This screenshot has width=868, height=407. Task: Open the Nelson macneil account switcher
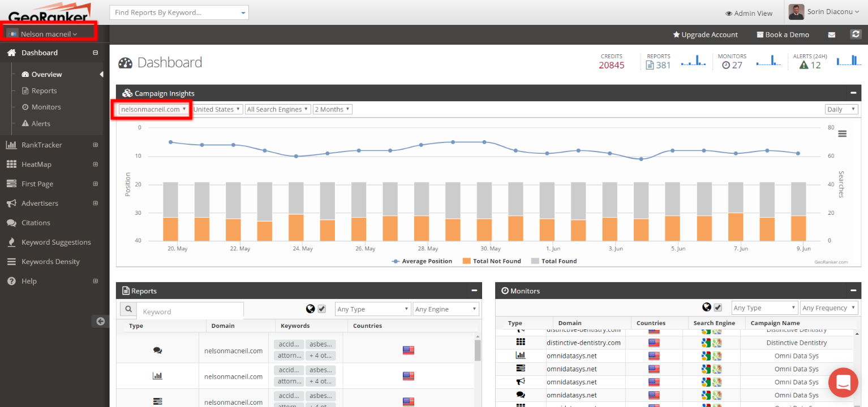[x=48, y=34]
